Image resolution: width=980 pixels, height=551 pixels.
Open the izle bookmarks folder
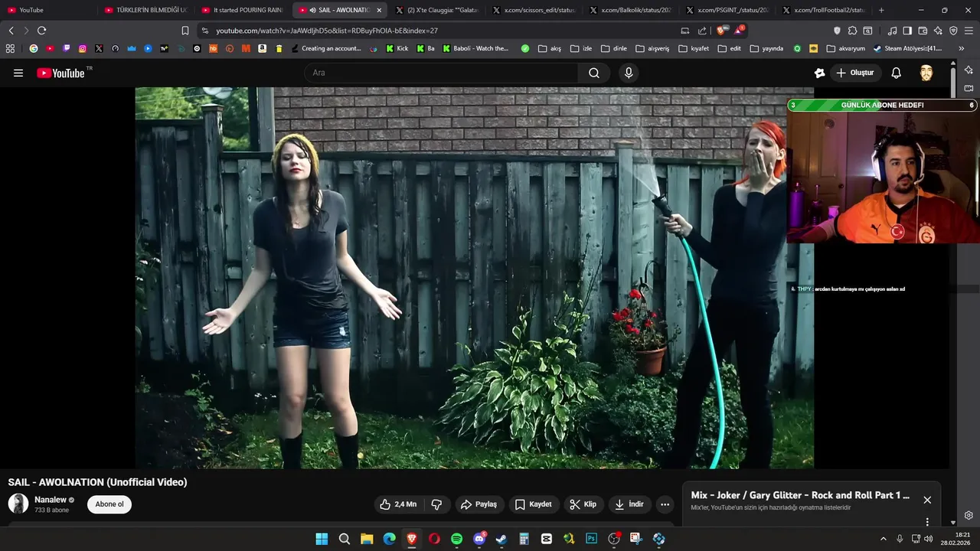click(581, 48)
